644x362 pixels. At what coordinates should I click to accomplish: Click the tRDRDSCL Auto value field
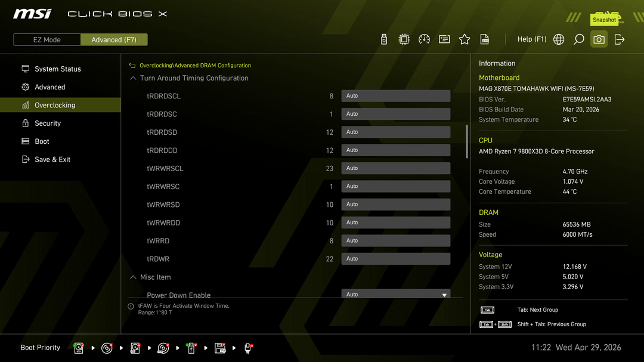(395, 96)
